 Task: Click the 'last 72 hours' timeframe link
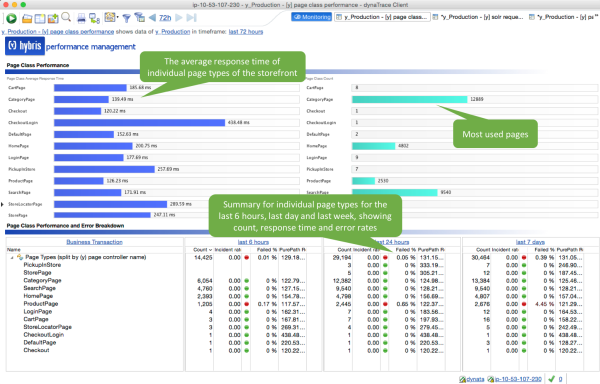(246, 32)
